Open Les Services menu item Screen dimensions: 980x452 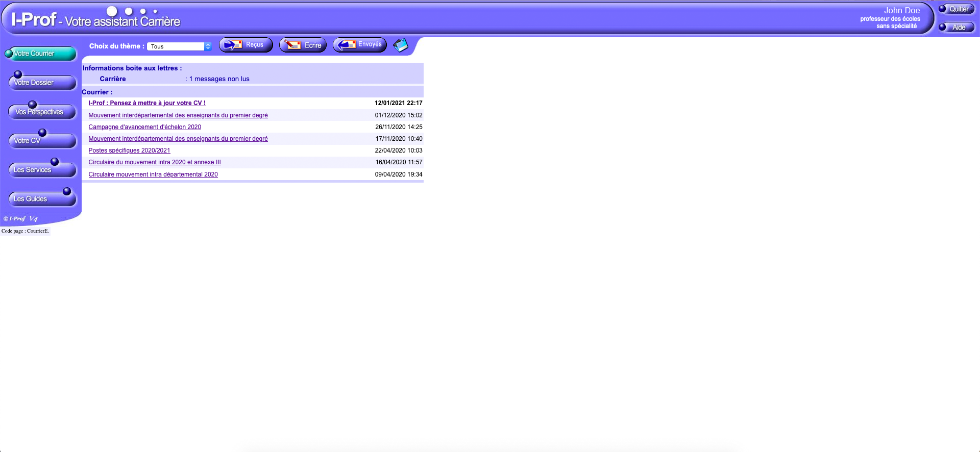(42, 169)
